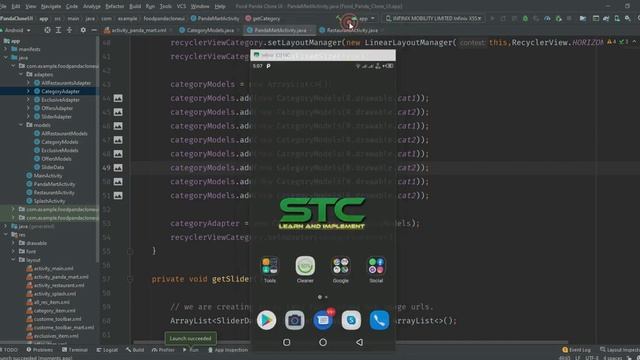Tap the phone home navigation button
Image resolution: width=640 pixels, height=360 pixels.
pyautogui.click(x=323, y=342)
